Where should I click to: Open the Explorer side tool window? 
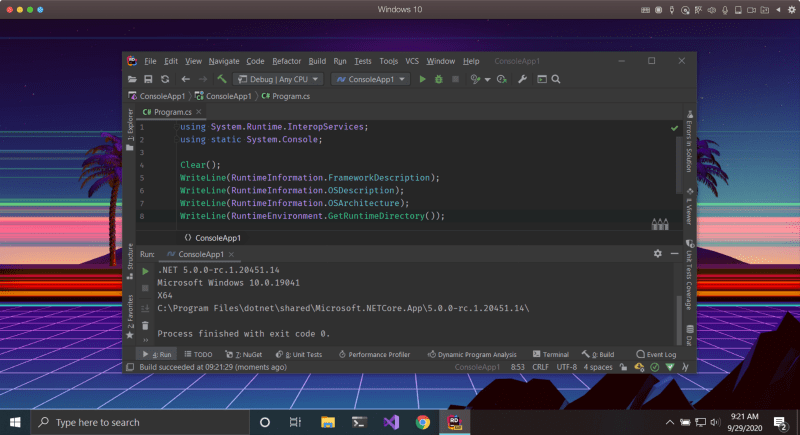tap(130, 130)
